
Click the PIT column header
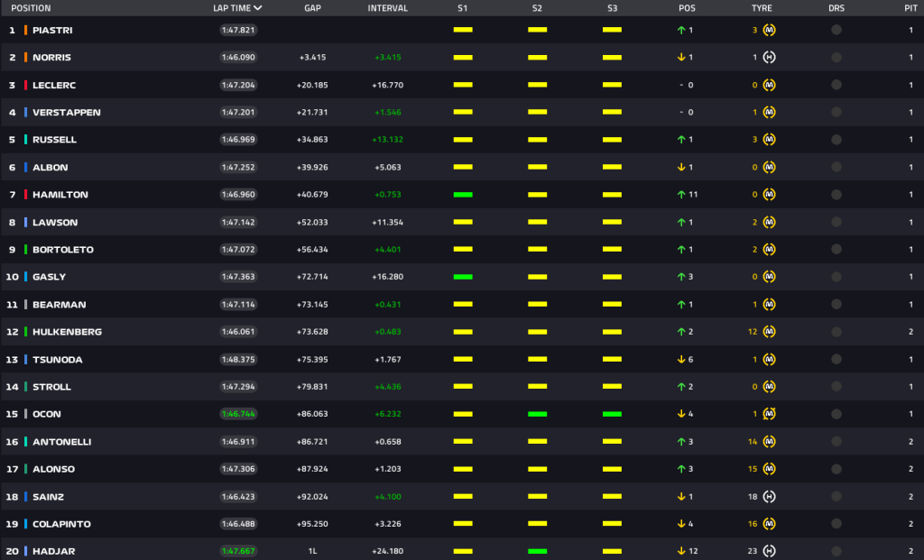click(x=910, y=8)
